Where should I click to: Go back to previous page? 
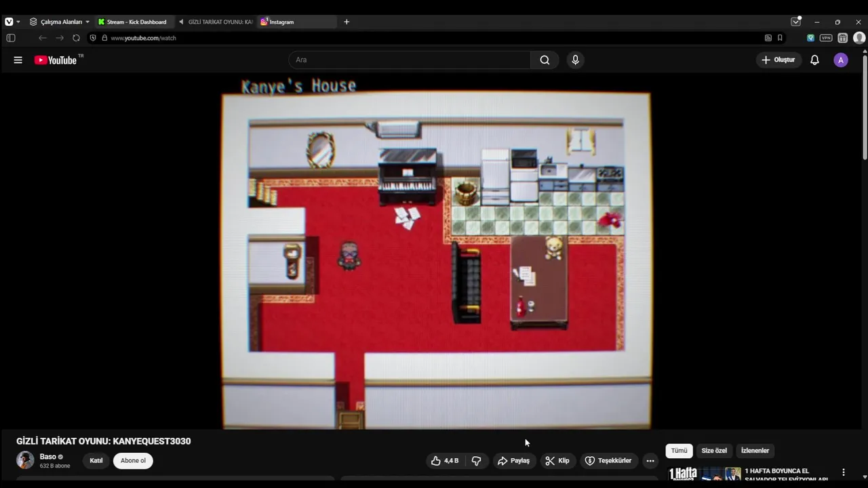(42, 38)
